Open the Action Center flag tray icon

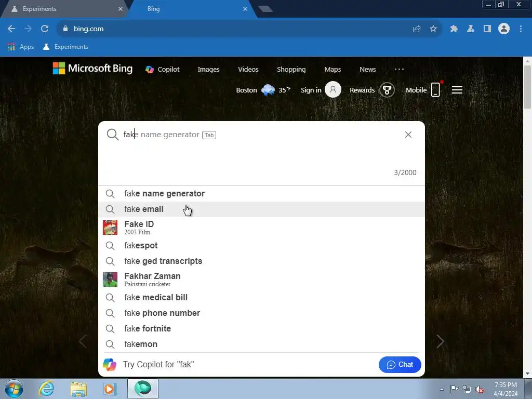pyautogui.click(x=454, y=389)
